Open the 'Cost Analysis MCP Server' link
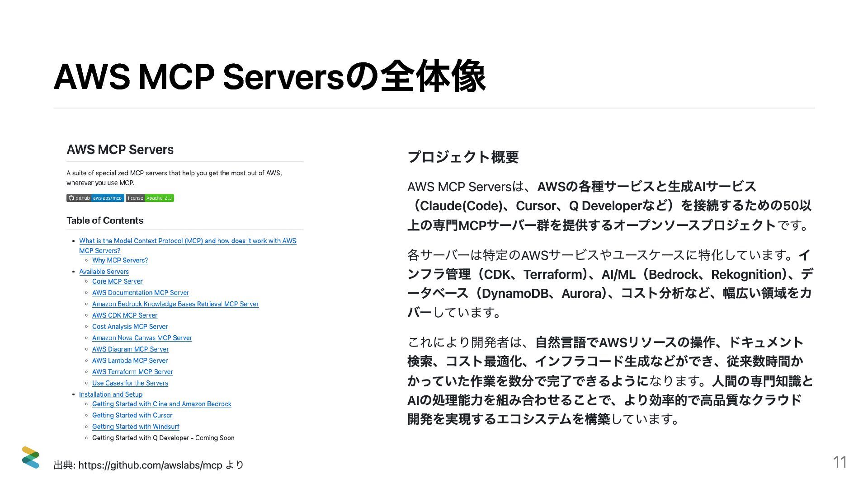This screenshot has width=868, height=488. pyautogui.click(x=130, y=327)
